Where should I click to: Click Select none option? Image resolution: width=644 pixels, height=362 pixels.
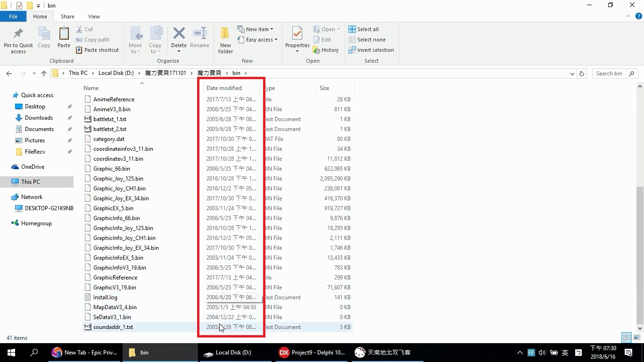point(367,40)
